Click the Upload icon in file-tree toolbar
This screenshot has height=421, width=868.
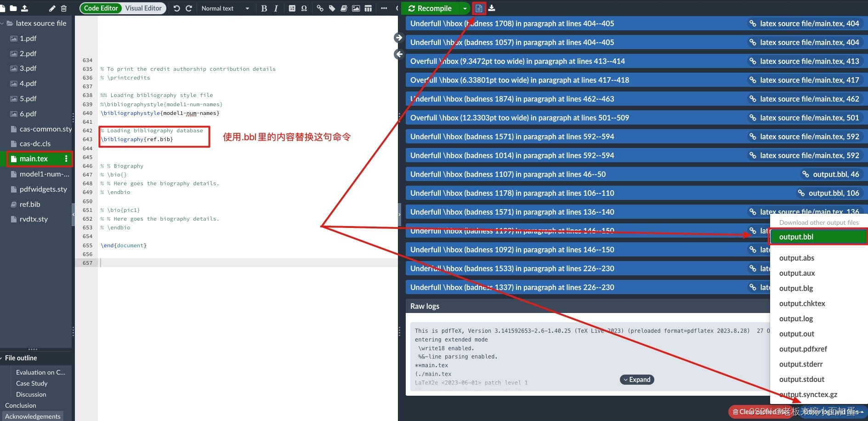pos(25,8)
